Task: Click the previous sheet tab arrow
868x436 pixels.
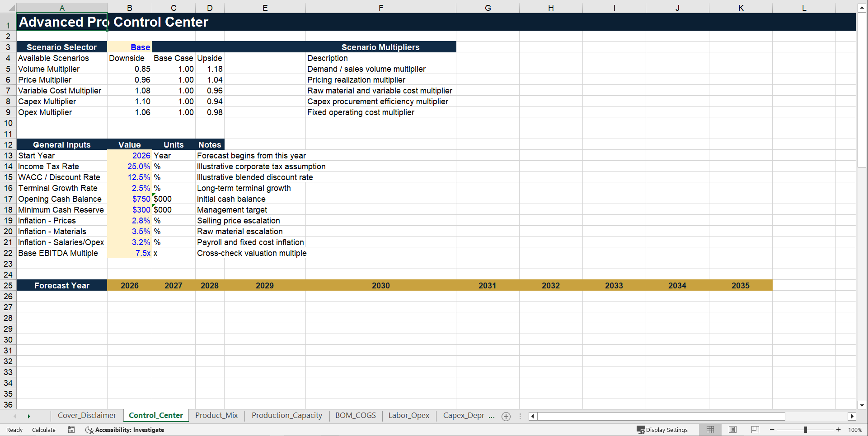Action: tap(15, 416)
